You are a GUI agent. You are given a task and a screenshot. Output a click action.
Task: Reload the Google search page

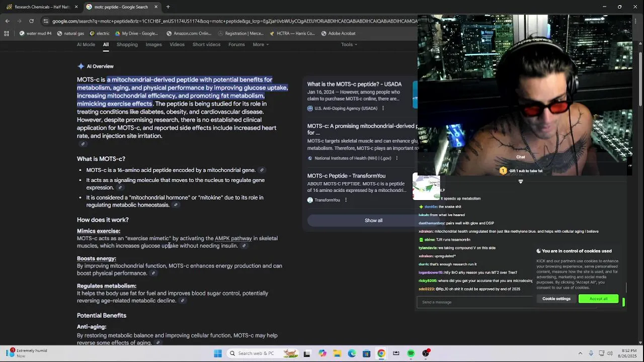(31, 21)
